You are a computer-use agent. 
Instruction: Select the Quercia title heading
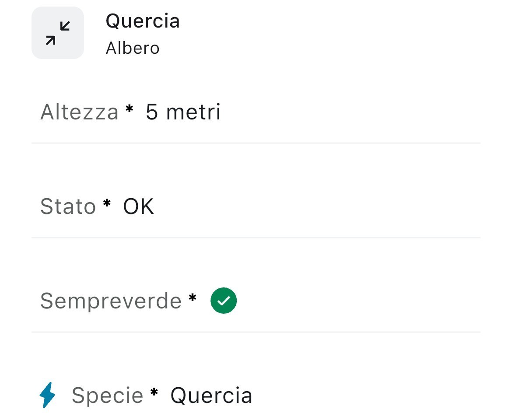pos(143,21)
